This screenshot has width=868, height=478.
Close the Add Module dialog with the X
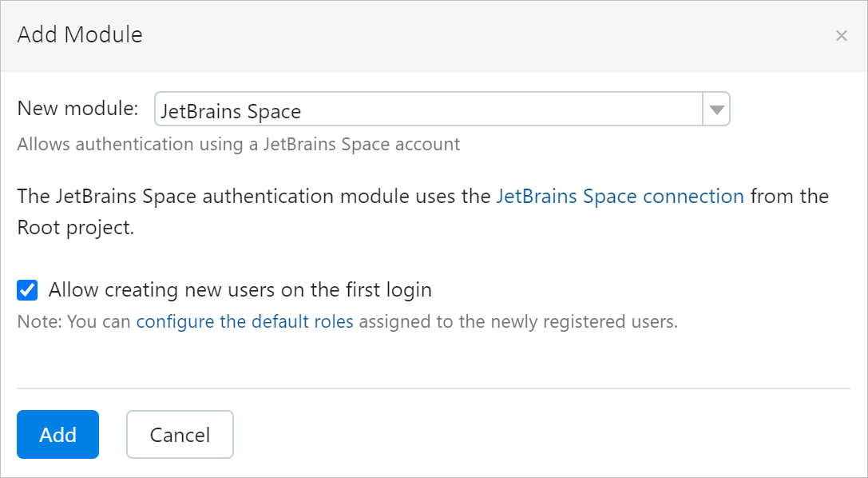pyautogui.click(x=842, y=35)
